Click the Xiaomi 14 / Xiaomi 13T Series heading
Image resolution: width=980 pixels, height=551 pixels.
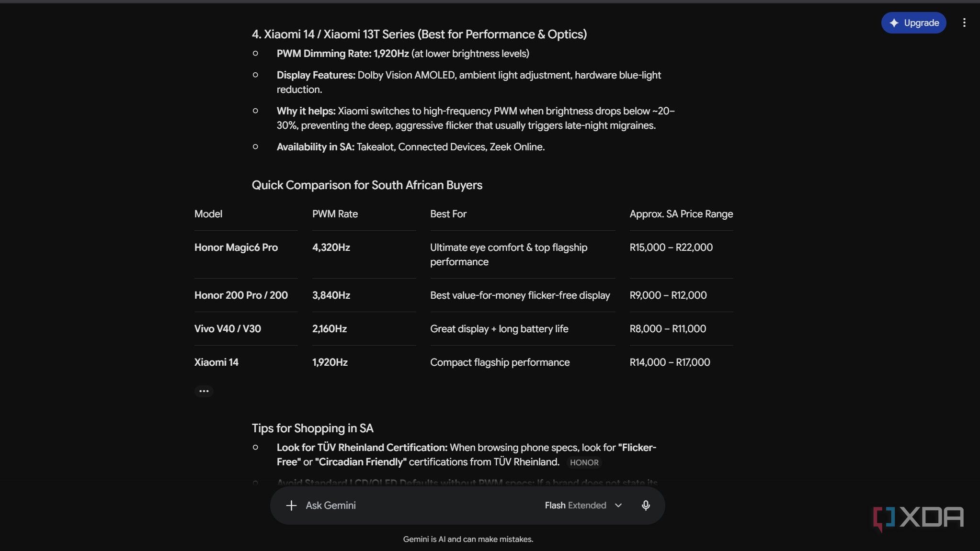point(419,34)
